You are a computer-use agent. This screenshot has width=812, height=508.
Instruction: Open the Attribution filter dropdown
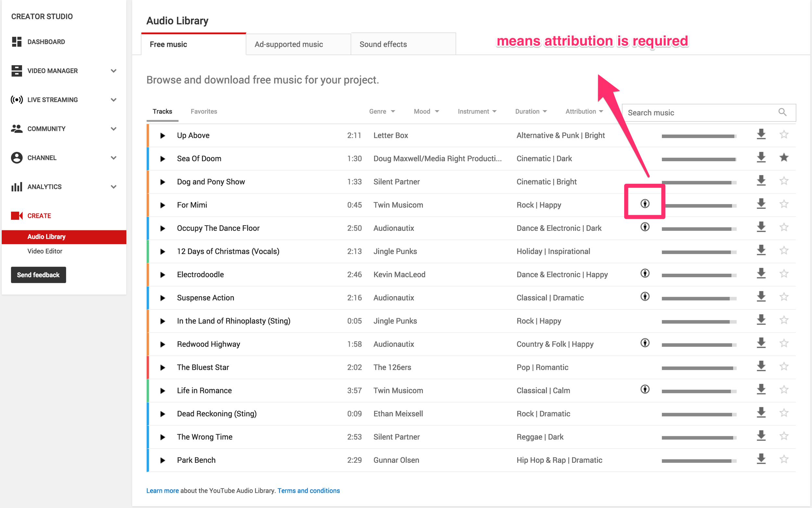(x=584, y=111)
